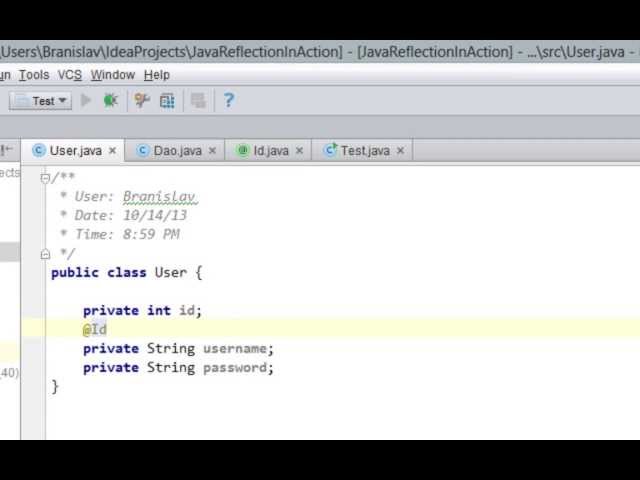Click the hide panel arrow icon
640x480 pixels.
(x=7, y=150)
